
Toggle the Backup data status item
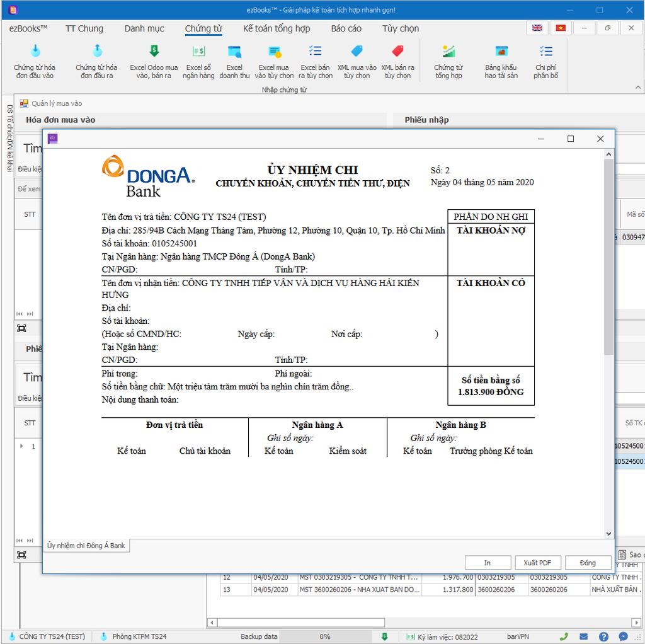coord(259,636)
